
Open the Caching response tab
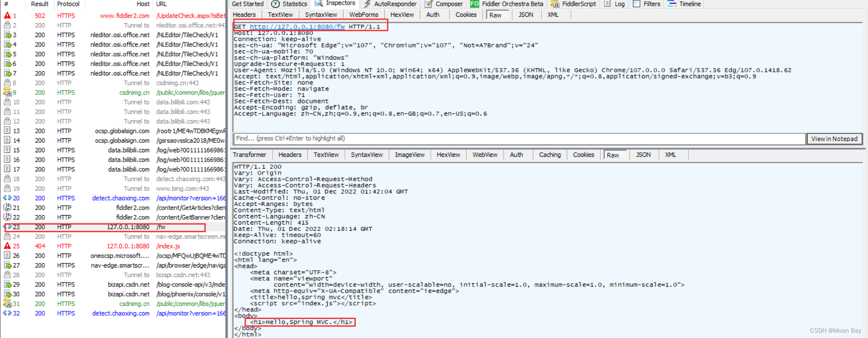(x=550, y=155)
